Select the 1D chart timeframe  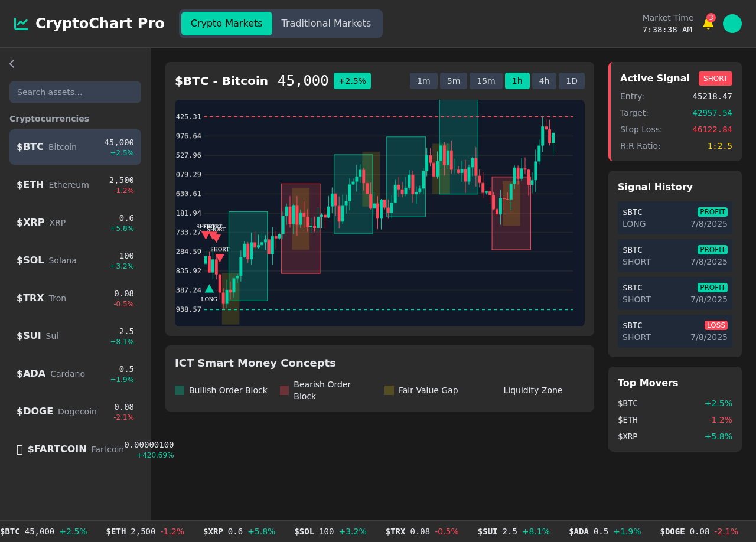tap(571, 81)
